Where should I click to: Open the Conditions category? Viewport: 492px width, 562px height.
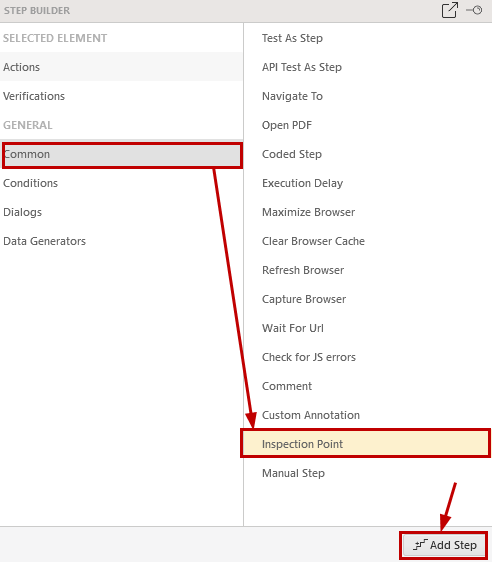coord(121,183)
